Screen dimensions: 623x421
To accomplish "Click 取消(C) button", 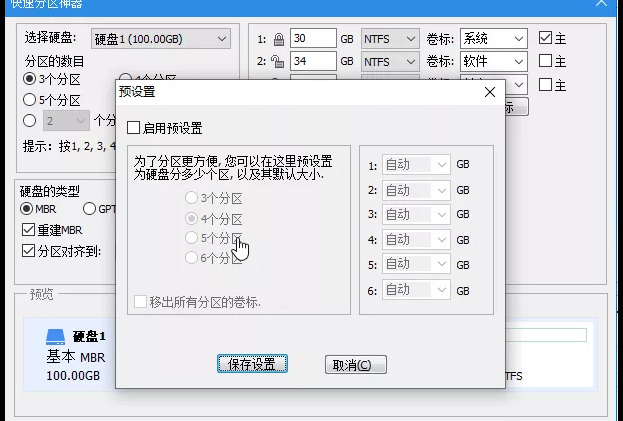I will coord(356,365).
